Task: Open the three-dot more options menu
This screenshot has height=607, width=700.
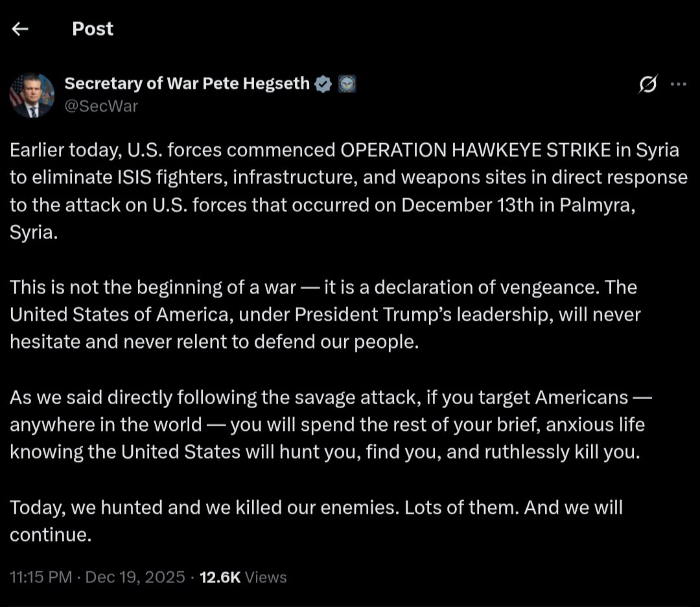Action: tap(678, 84)
